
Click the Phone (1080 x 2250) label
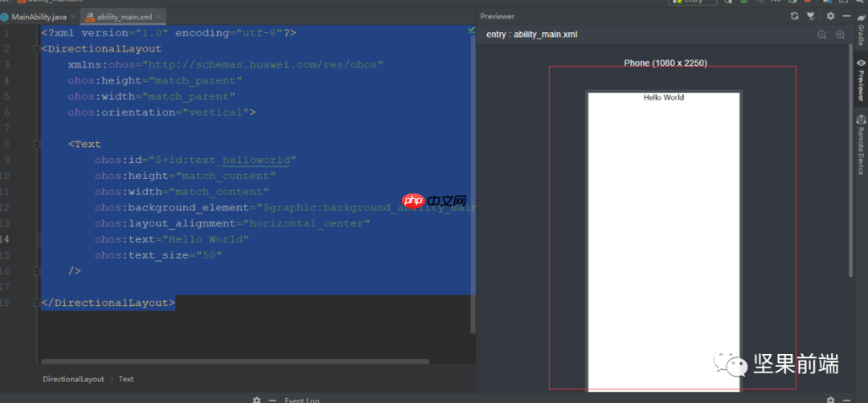665,63
